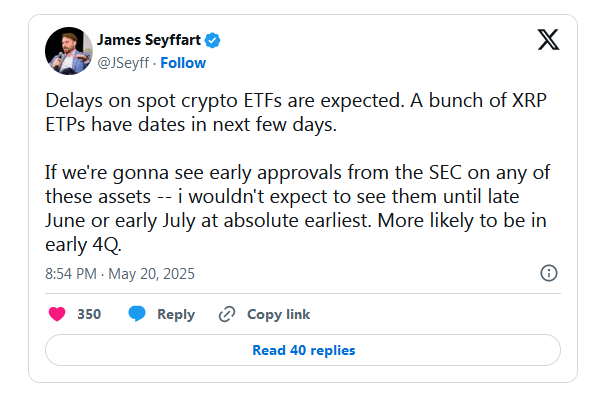
Task: Click the paragraph about early SEC approvals
Action: coord(298,208)
